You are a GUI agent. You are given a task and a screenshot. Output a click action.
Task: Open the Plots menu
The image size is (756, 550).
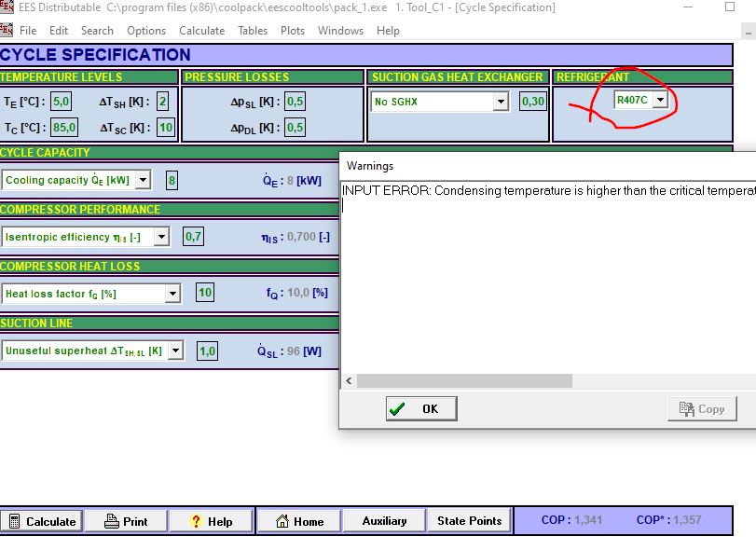pyautogui.click(x=293, y=30)
